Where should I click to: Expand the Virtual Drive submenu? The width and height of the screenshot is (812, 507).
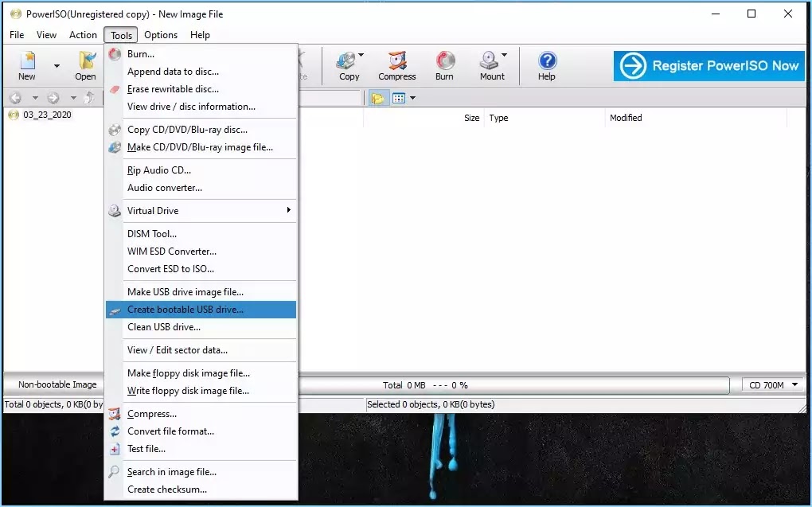201,211
